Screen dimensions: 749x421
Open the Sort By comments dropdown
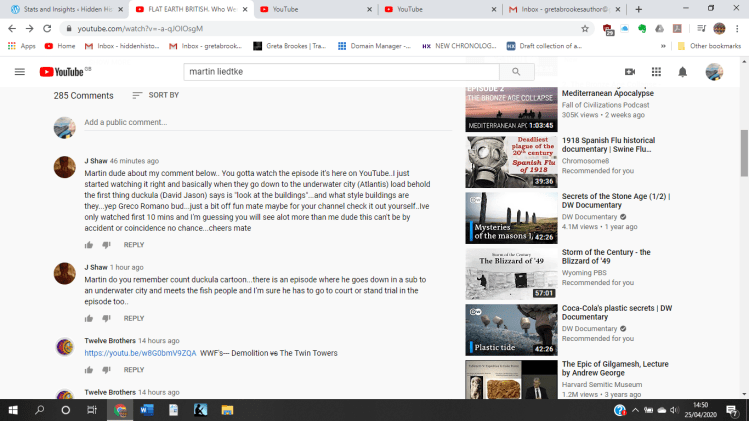156,95
